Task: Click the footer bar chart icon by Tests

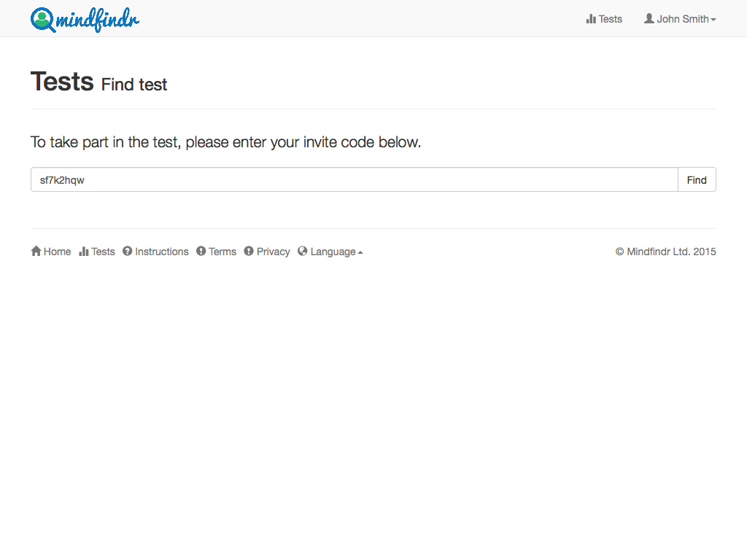Action: pyautogui.click(x=84, y=252)
